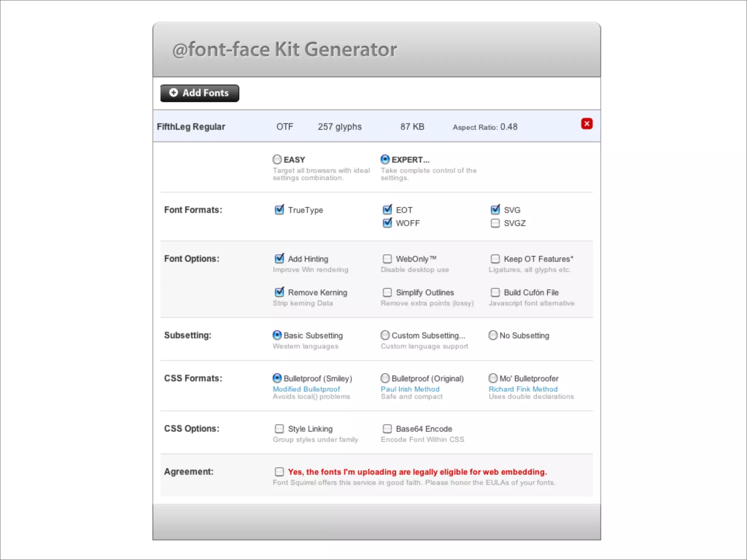Open the Paul Irish Method link
747x560 pixels.
(x=410, y=389)
